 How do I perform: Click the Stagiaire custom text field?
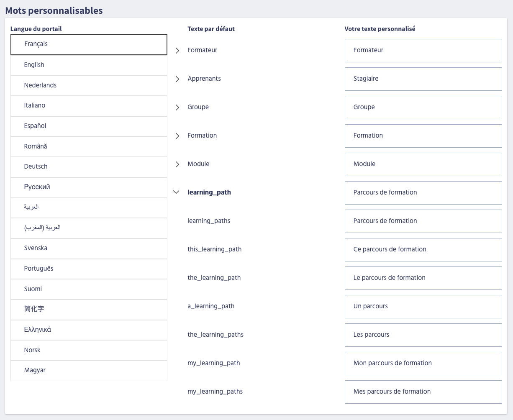(423, 79)
